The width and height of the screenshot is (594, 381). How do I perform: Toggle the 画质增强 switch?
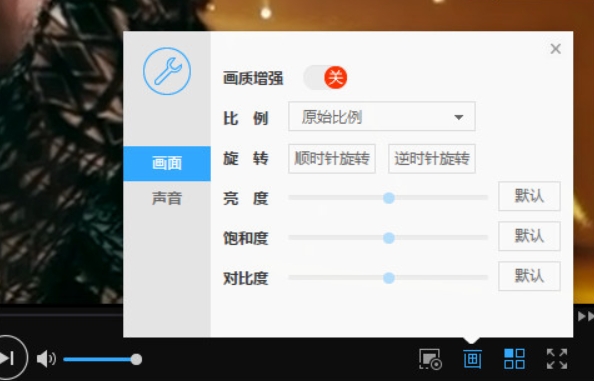tap(325, 78)
